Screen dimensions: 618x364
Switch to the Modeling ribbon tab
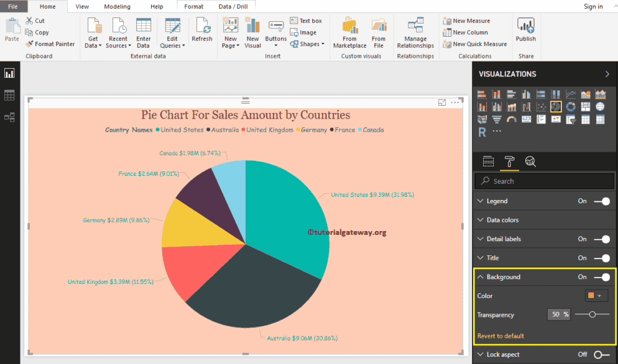[117, 6]
